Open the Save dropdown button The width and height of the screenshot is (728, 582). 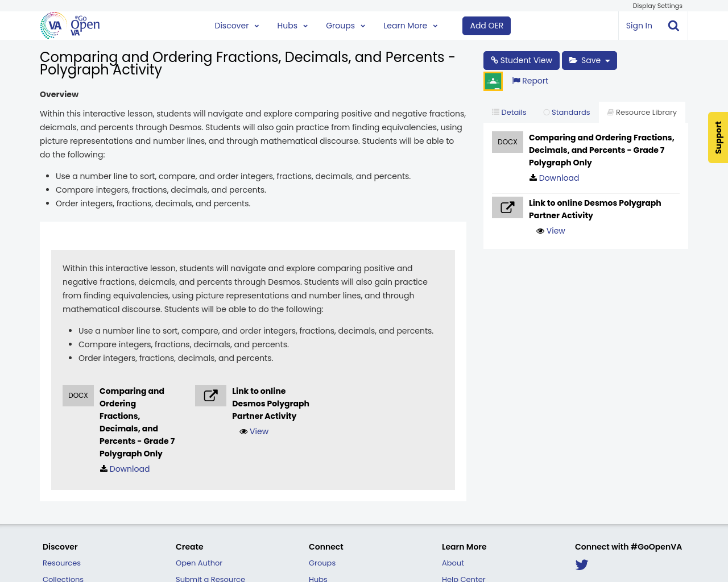589,60
